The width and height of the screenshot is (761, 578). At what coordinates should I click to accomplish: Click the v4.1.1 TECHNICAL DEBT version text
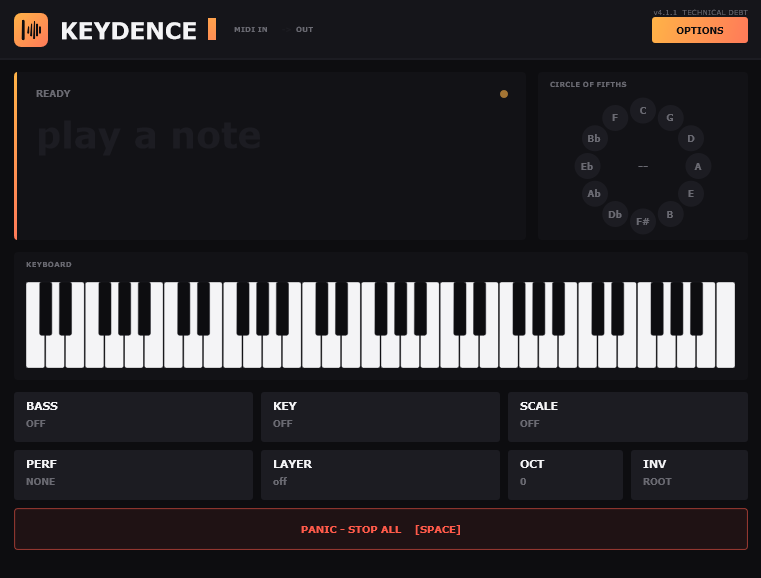coord(700,12)
